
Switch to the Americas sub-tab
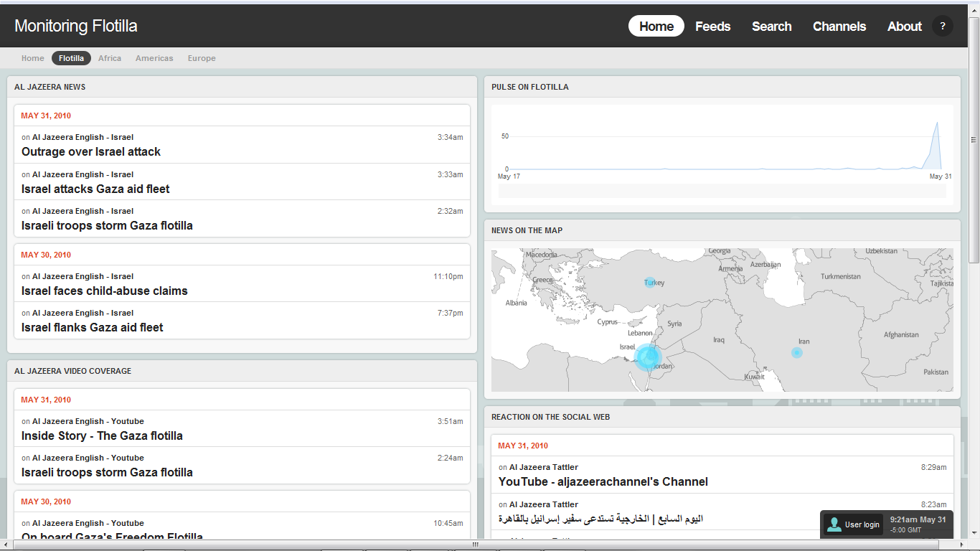pyautogui.click(x=154, y=58)
